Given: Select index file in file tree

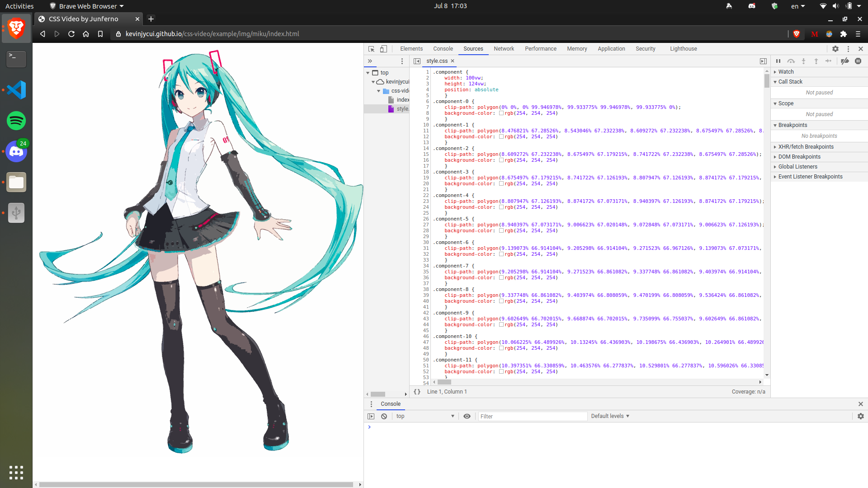Looking at the screenshot, I should click(x=402, y=100).
